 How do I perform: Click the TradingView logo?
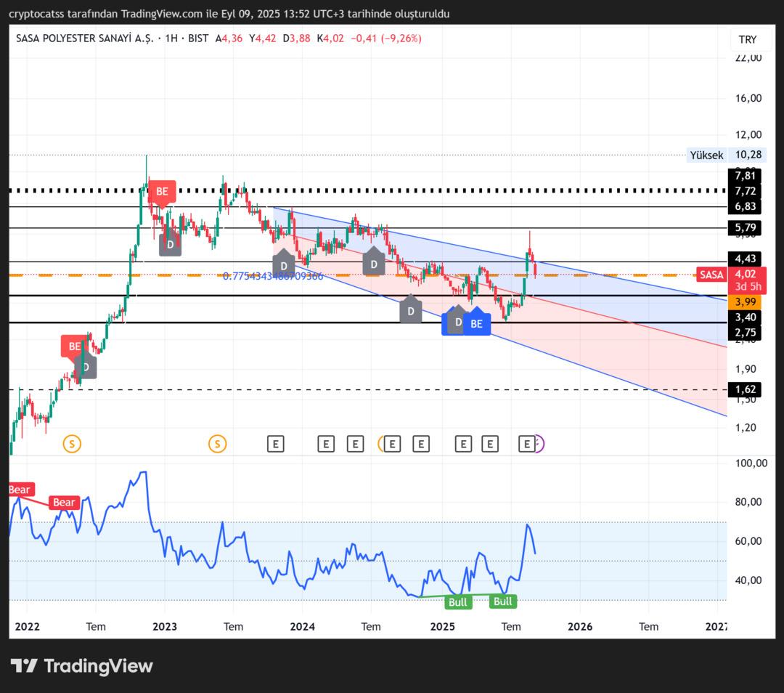(x=81, y=666)
